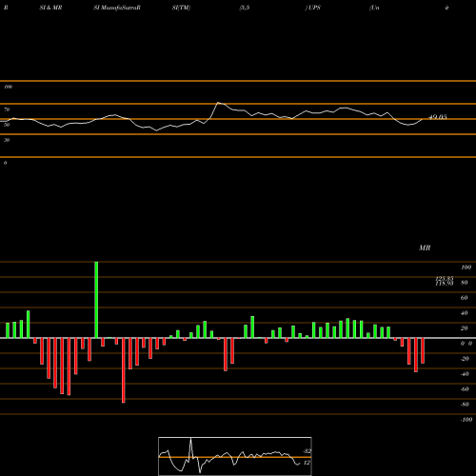The image size is (476, 476).
Task: Click the RSI axis label 30
Action: [7, 140]
